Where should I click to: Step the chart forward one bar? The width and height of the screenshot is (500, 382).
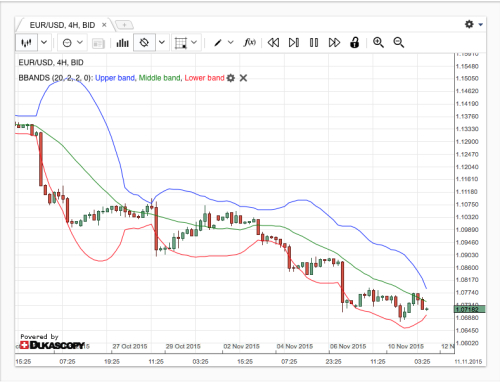point(294,43)
